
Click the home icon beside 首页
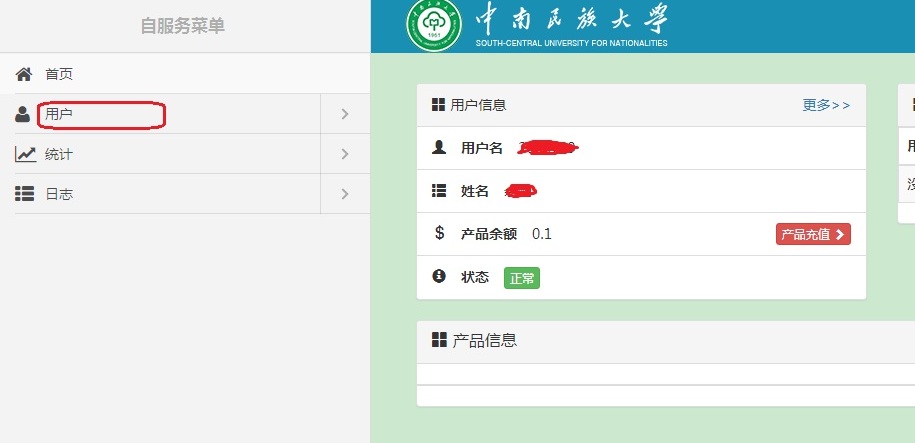24,74
